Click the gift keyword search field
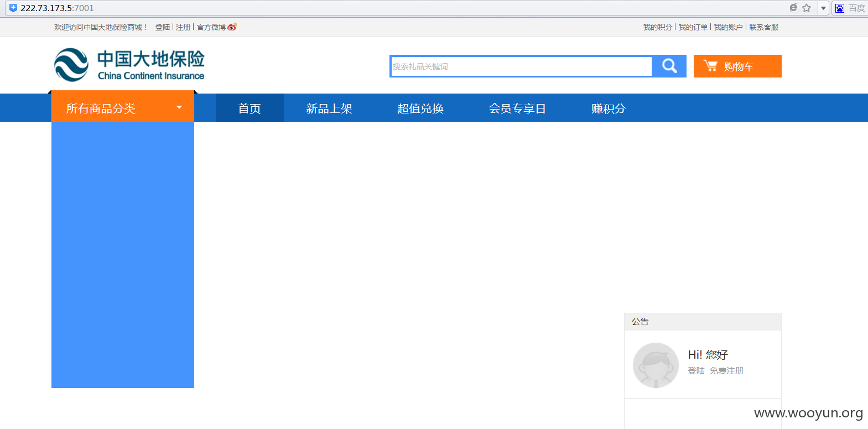Screen dimensions: 868x429 pos(522,66)
